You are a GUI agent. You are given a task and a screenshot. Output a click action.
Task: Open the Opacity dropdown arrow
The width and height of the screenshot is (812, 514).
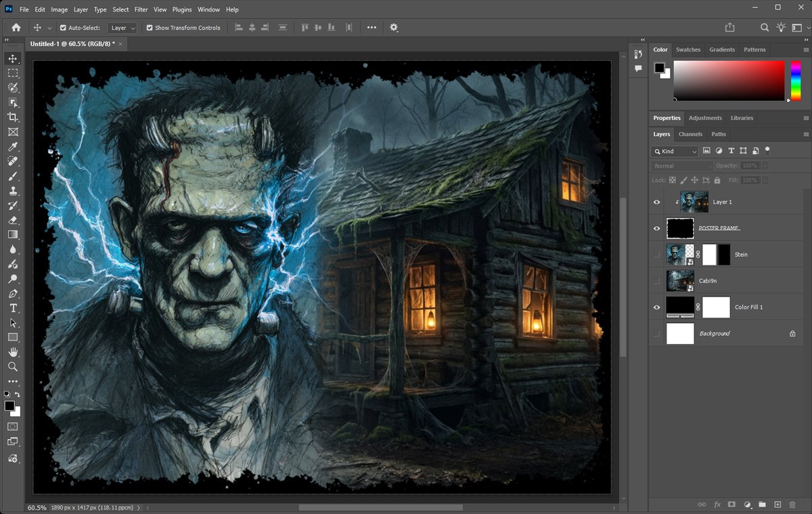(x=765, y=166)
